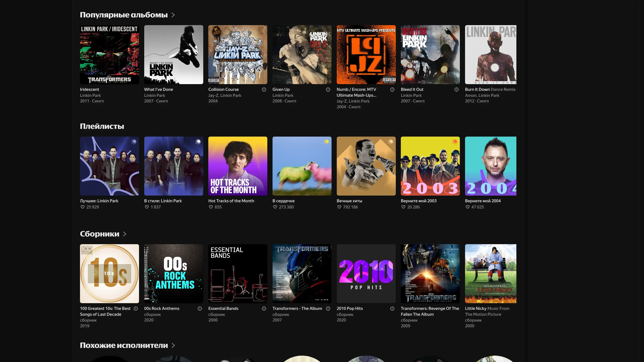The height and width of the screenshot is (362, 644).
Task: Click explicit icon beside Given Up single
Action: click(328, 89)
